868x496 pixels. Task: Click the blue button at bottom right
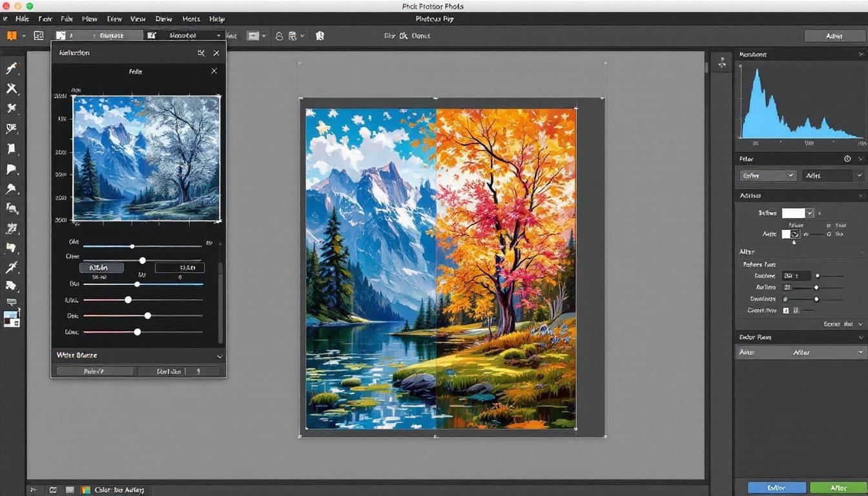[x=776, y=488]
